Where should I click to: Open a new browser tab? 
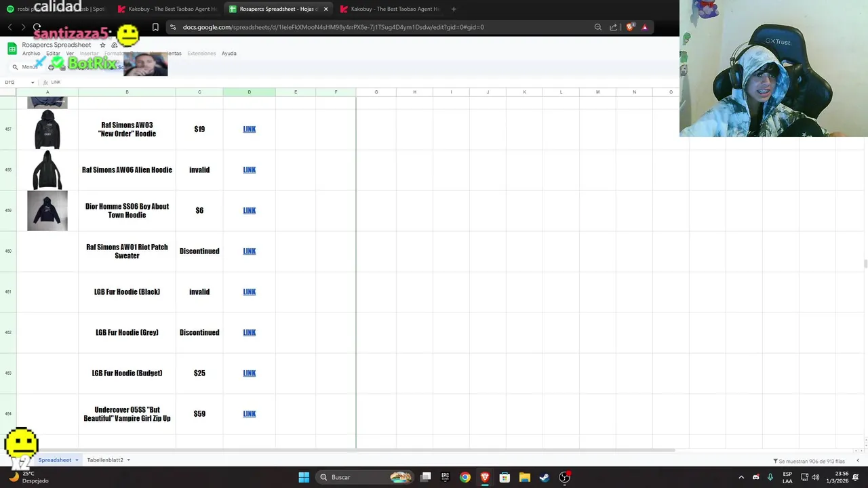tap(453, 9)
